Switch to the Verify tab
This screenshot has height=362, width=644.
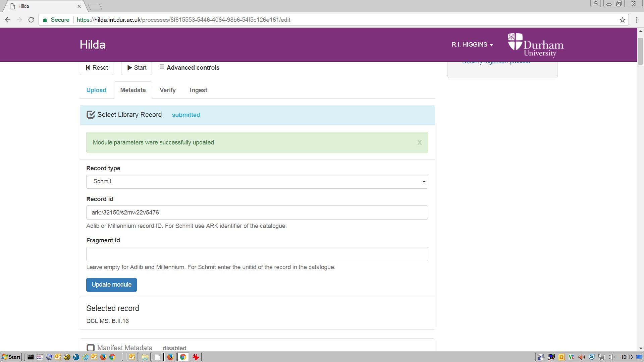click(167, 90)
